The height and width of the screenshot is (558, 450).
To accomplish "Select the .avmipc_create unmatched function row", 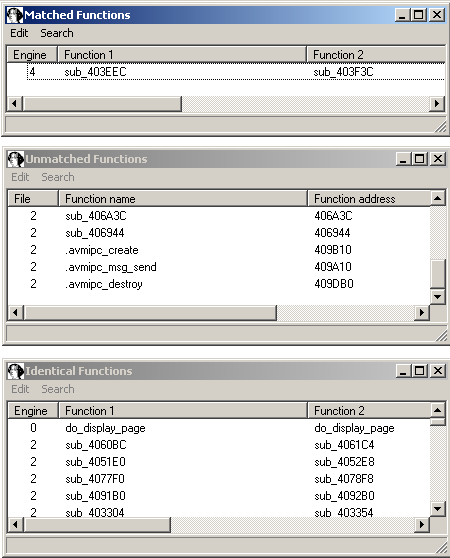I will point(219,250).
